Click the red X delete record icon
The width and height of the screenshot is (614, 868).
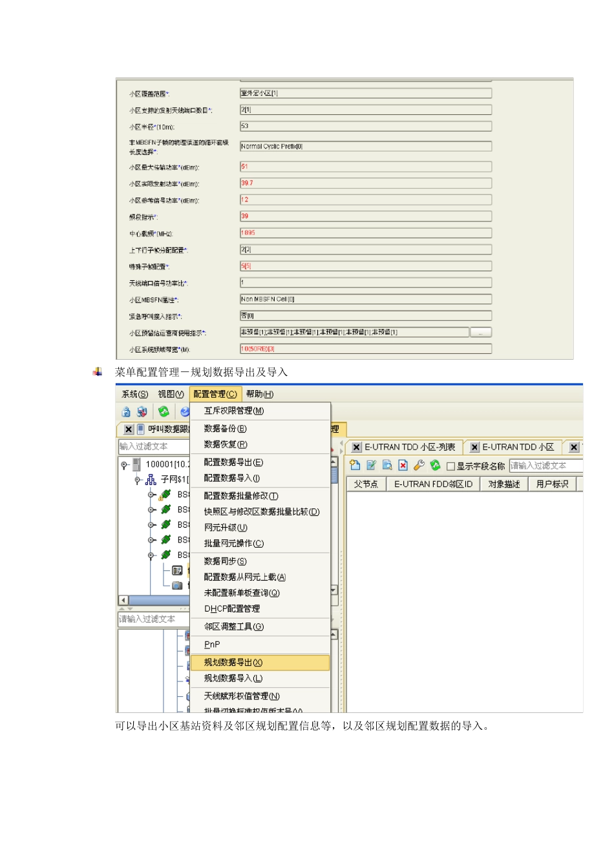pos(403,465)
